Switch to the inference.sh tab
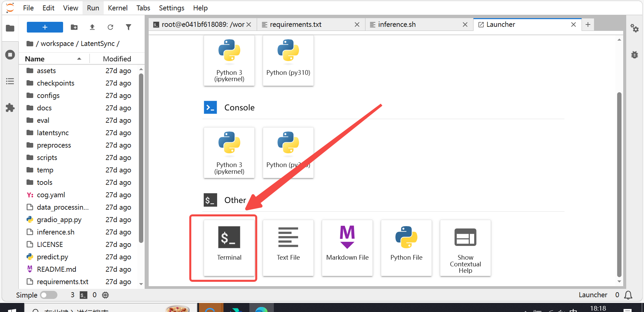The width and height of the screenshot is (644, 312). click(x=397, y=24)
